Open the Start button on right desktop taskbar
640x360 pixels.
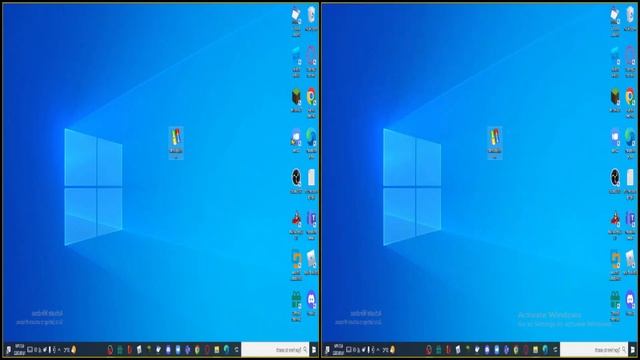(x=633, y=350)
